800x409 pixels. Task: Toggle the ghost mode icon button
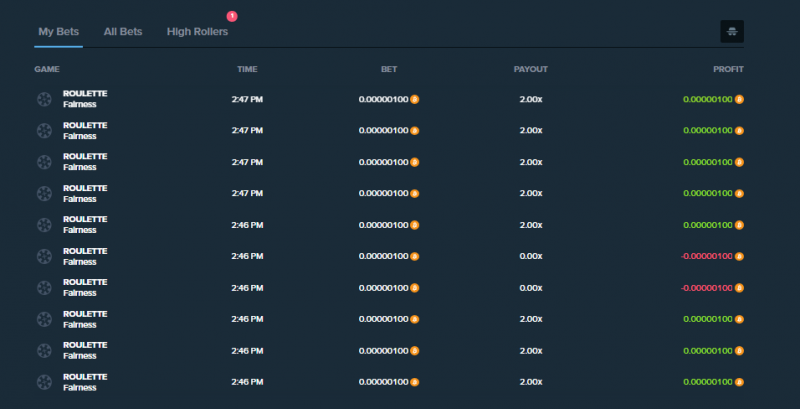click(x=732, y=32)
